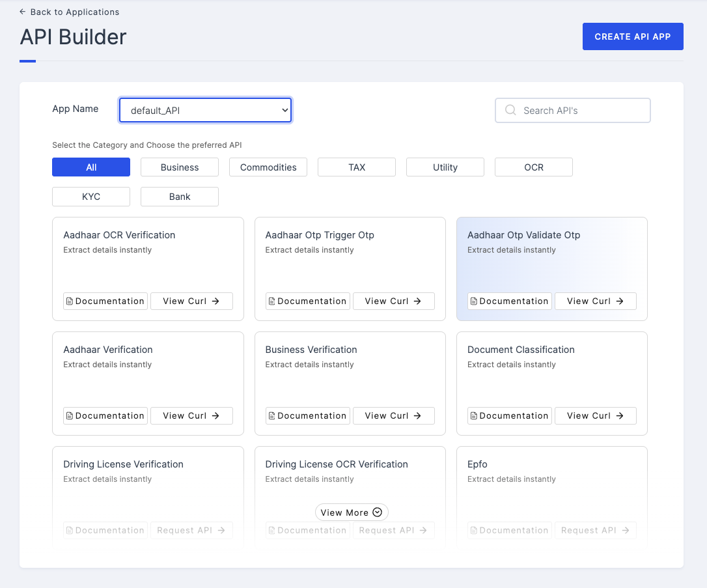This screenshot has width=707, height=588.
Task: Click document icon on Business Verification card
Action: tap(272, 416)
